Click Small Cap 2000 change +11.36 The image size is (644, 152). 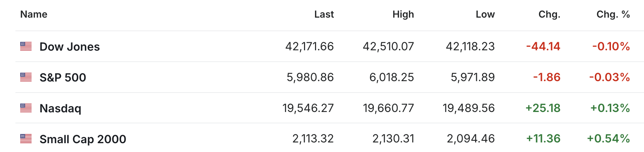point(543,139)
